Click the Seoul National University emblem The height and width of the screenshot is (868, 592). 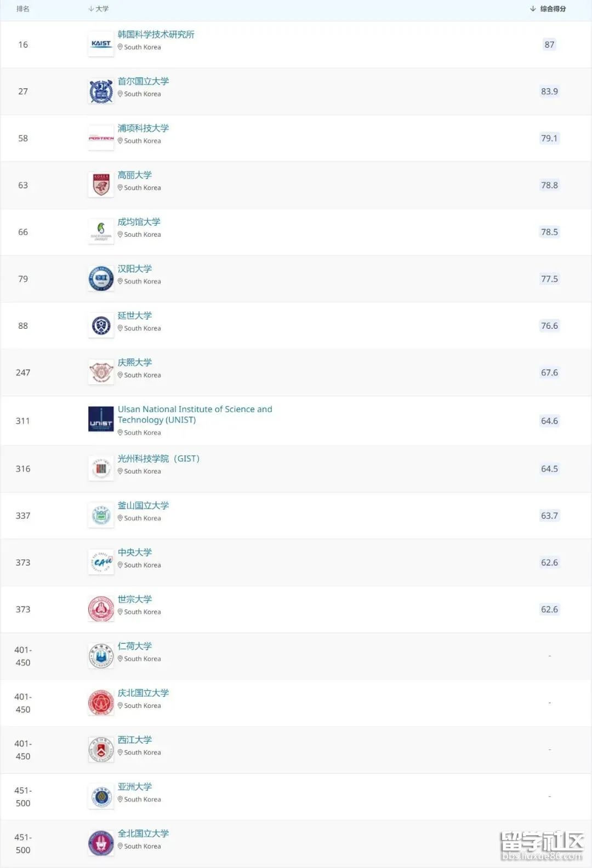pos(101,92)
